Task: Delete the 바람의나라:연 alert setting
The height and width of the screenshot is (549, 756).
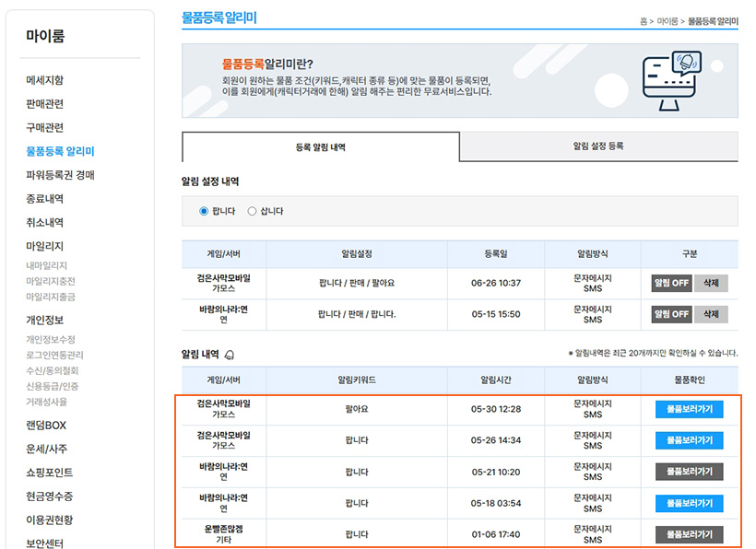Action: 710,314
